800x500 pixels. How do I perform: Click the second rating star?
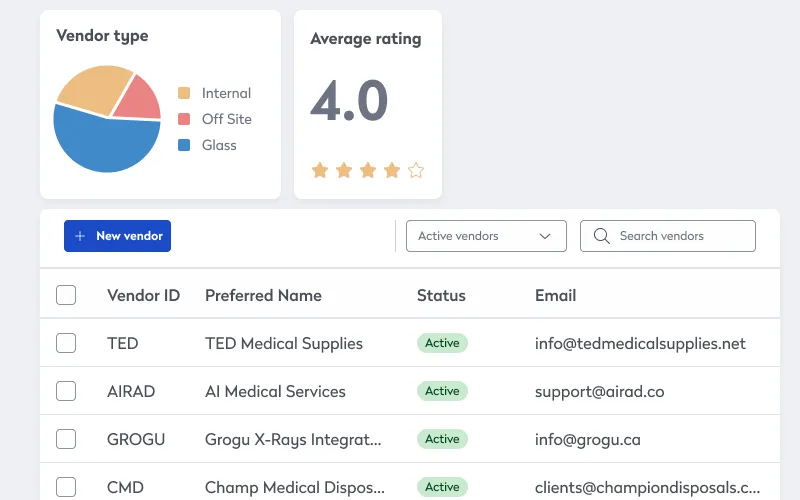344,170
